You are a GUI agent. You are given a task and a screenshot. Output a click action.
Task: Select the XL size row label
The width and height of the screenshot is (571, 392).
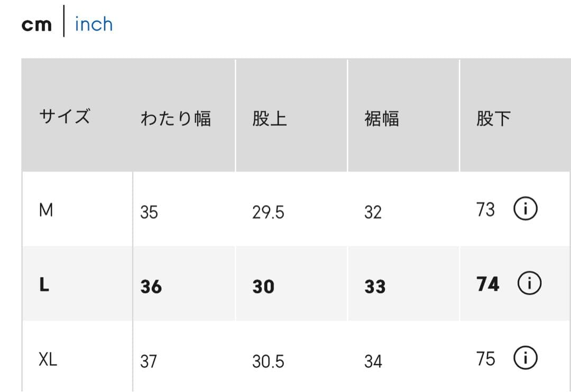[48, 360]
